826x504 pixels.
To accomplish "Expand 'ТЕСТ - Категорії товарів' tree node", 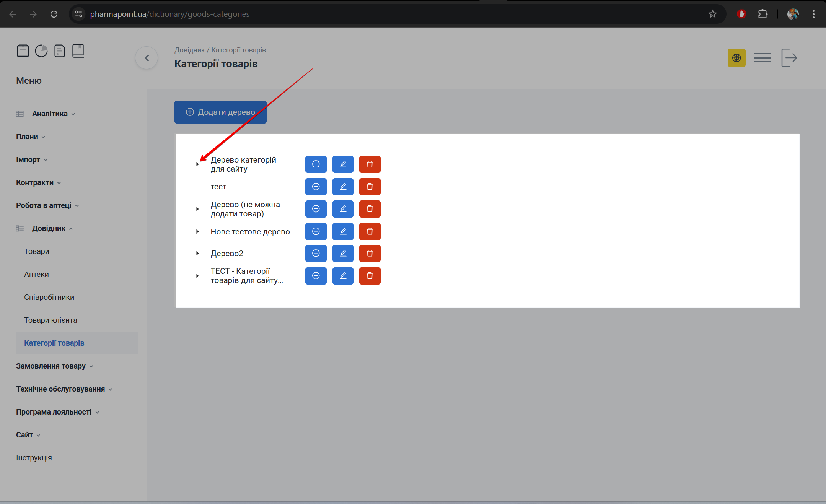I will pos(197,276).
